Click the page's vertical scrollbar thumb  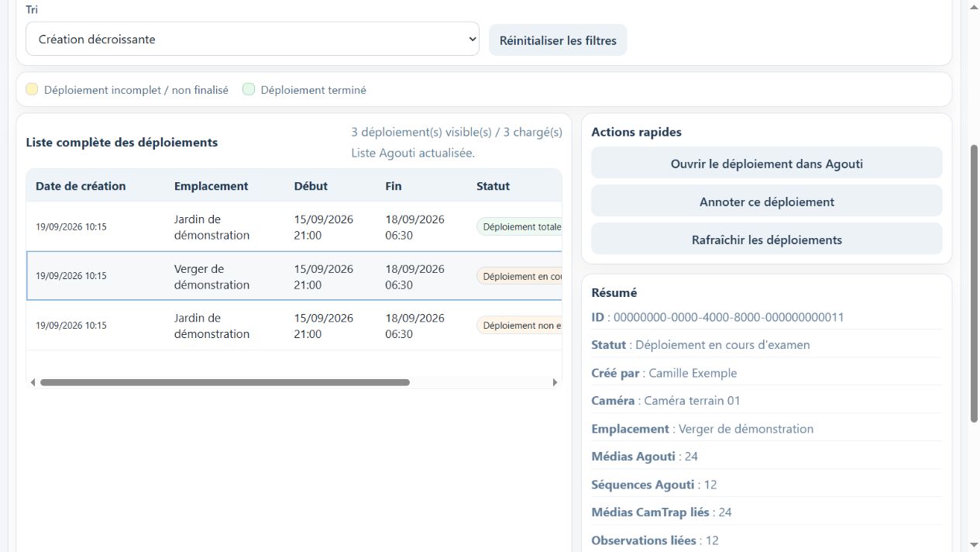(x=974, y=283)
